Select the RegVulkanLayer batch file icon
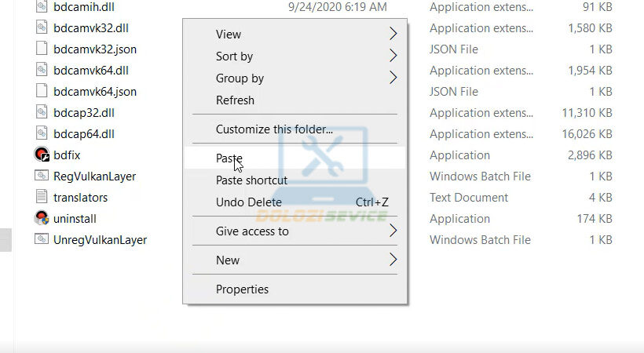Screen dimensions: 644x353 point(42,176)
